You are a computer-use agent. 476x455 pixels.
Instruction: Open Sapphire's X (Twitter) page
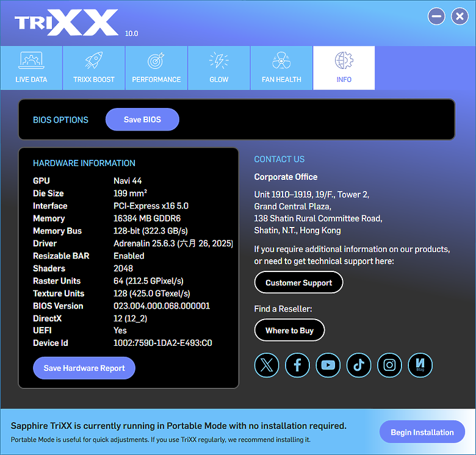click(267, 365)
